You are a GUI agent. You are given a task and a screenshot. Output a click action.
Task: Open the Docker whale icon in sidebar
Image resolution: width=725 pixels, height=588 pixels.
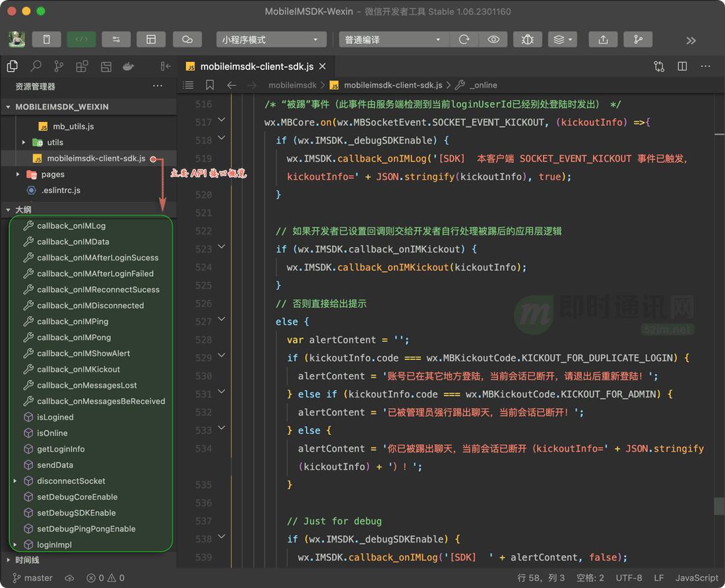click(x=128, y=66)
